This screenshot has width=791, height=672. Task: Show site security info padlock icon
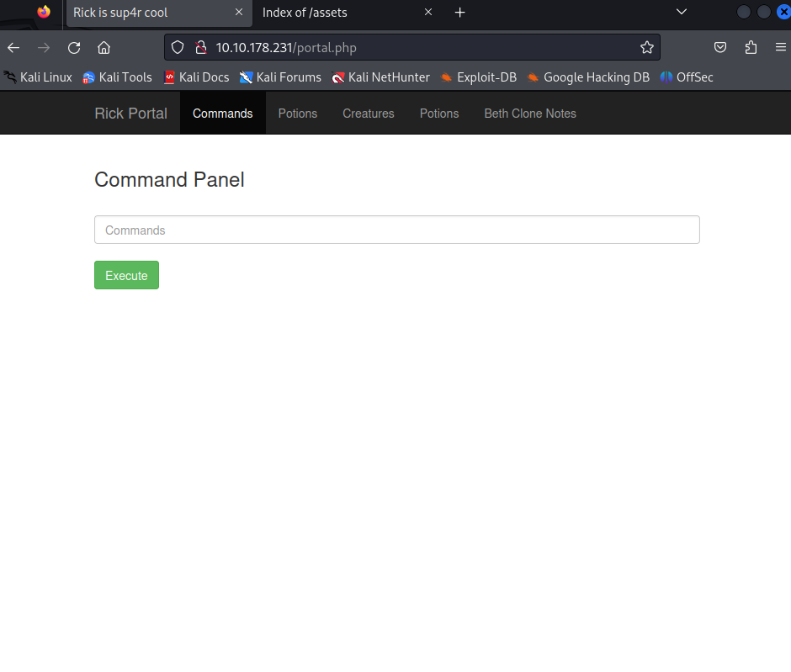[200, 48]
